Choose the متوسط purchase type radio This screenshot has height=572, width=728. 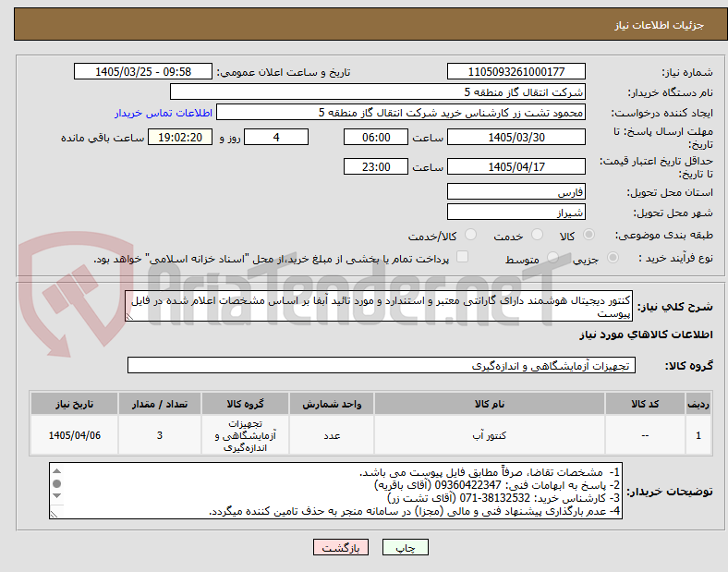point(552,257)
